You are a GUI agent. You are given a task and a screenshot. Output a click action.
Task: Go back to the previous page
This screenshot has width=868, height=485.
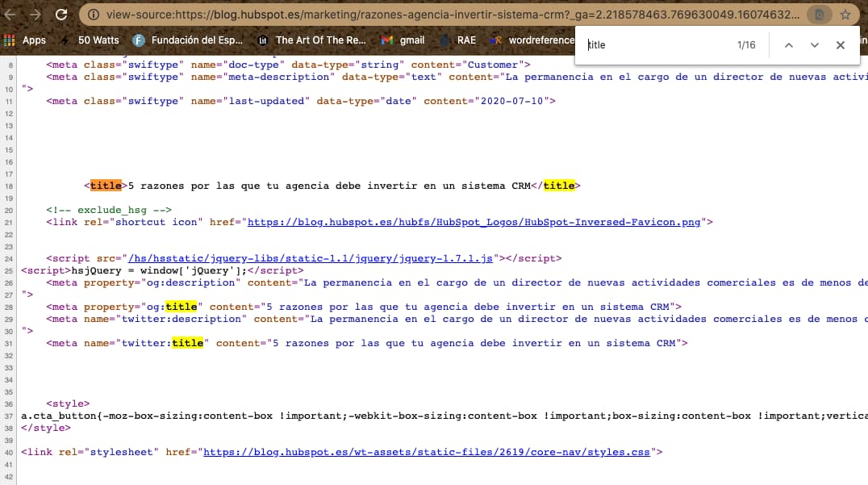10,15
